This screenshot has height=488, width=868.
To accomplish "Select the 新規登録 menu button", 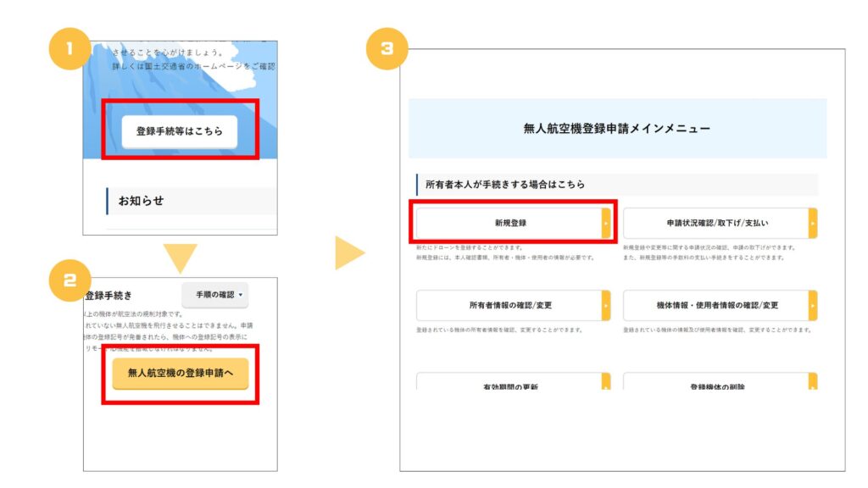I will [x=509, y=223].
